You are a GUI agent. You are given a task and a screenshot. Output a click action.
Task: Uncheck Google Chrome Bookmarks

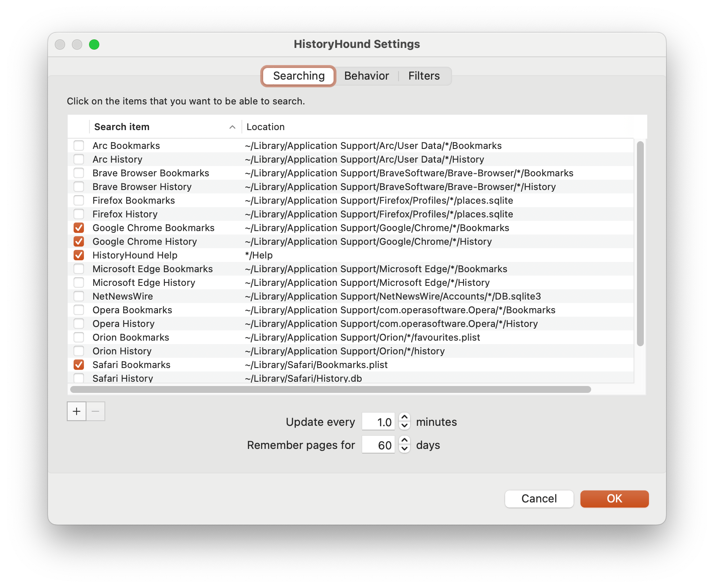point(79,228)
